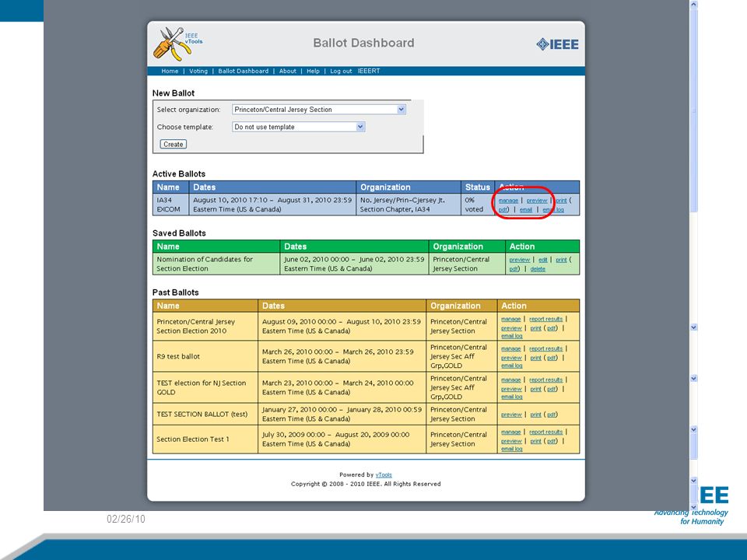Click the 'IEEERT' username text in nav bar
Screen dimensions: 747x560
[x=369, y=71]
